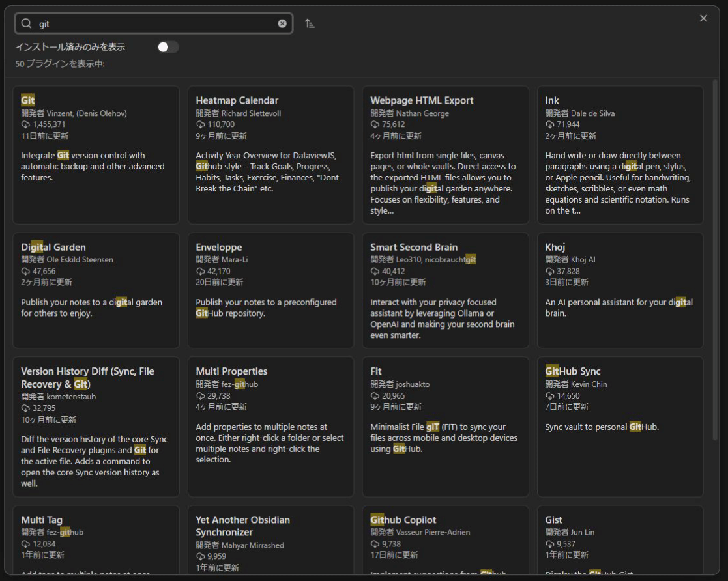Image resolution: width=728 pixels, height=581 pixels.
Task: Click '50 プラグインを表示中' count text
Action: pyautogui.click(x=60, y=64)
